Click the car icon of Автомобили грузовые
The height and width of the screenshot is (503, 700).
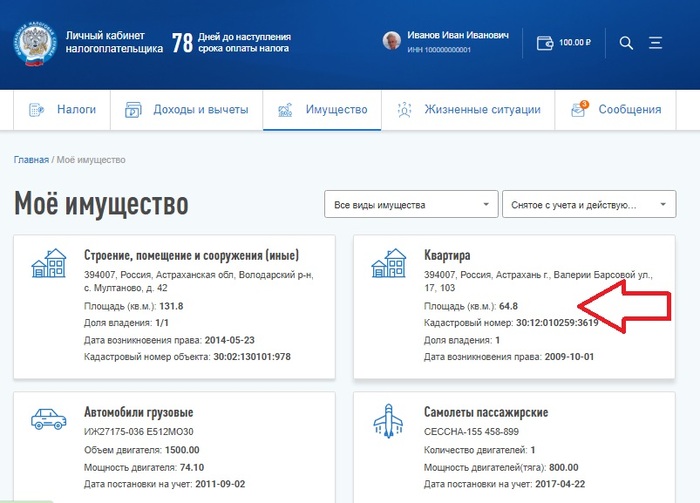49,419
